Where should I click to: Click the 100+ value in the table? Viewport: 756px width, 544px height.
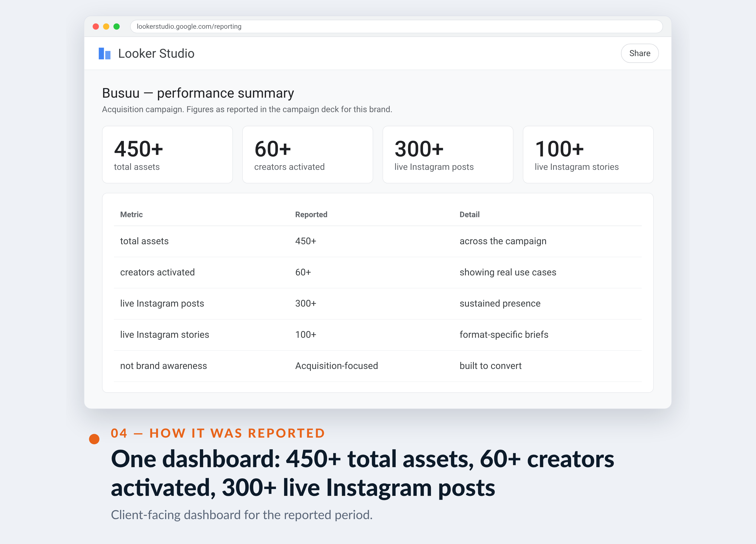(305, 334)
